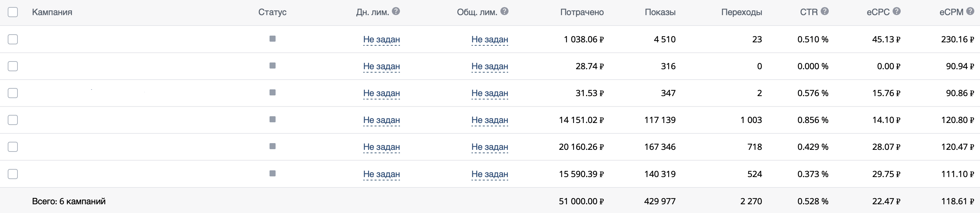Click status icon of 14 151.02 ₽ campaign
Screen dimensions: 980x213
[x=273, y=119]
